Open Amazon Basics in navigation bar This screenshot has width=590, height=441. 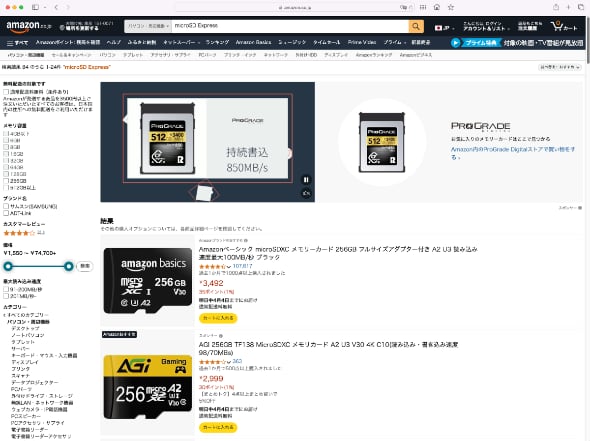pos(253,43)
